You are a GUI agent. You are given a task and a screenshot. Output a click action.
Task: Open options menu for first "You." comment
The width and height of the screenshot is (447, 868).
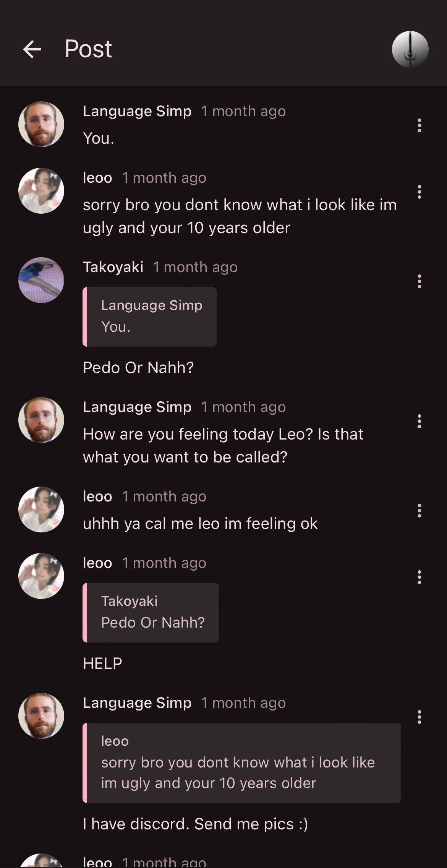pos(419,125)
